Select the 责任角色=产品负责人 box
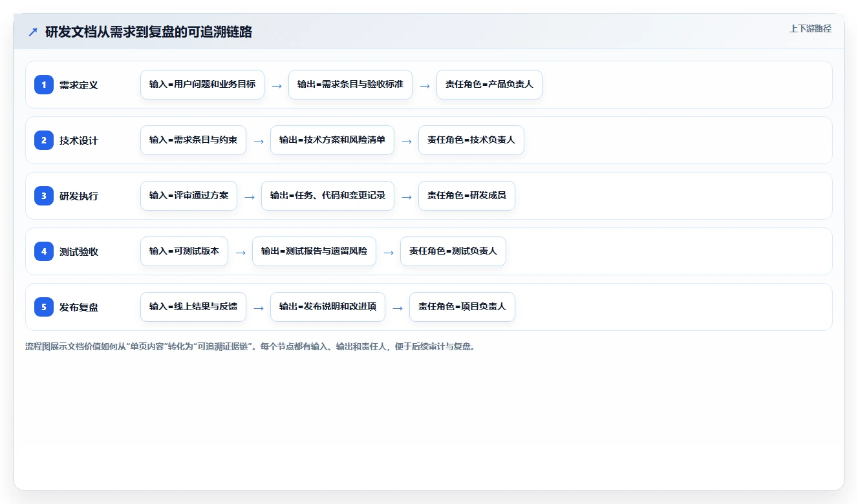This screenshot has height=504, width=858. [489, 85]
